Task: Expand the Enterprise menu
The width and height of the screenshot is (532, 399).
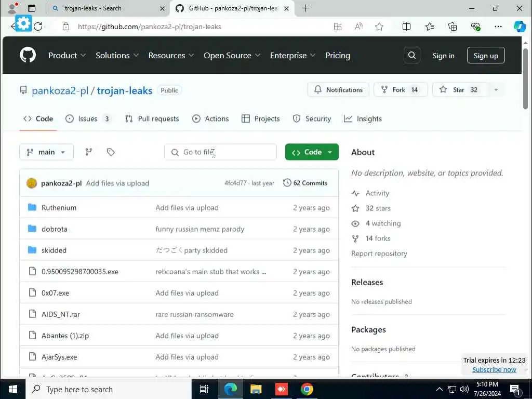Action: point(293,55)
